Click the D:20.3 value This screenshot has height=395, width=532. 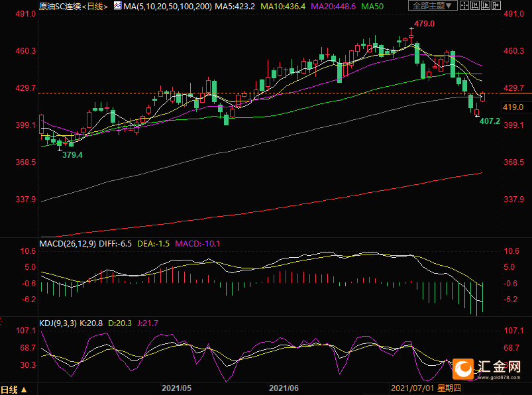[120, 323]
